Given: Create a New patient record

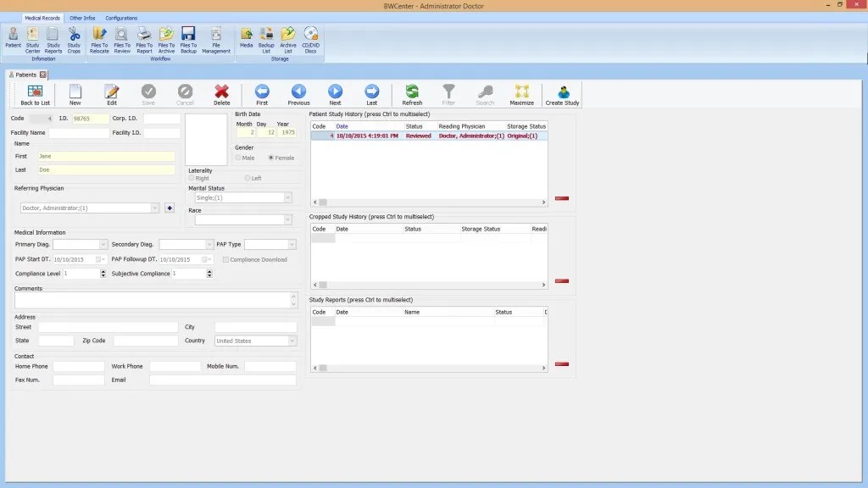Looking at the screenshot, I should pos(75,95).
